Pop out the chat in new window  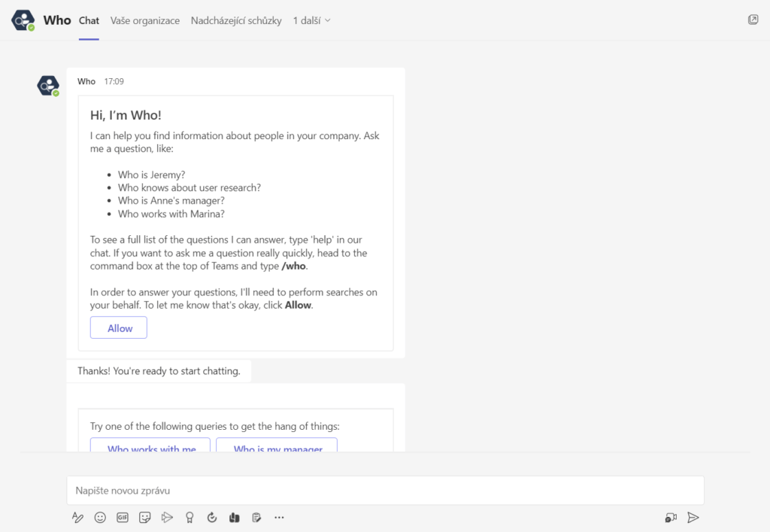point(753,20)
